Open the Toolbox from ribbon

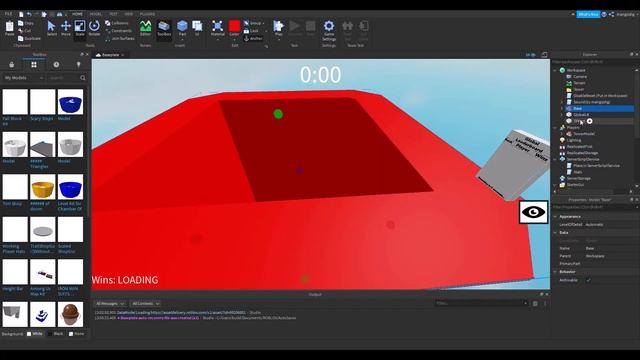click(164, 29)
